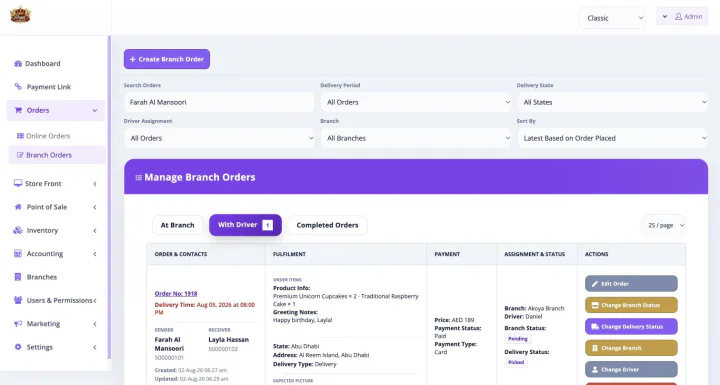Expand the Inventory menu chevron
720x385 pixels.
(95, 231)
